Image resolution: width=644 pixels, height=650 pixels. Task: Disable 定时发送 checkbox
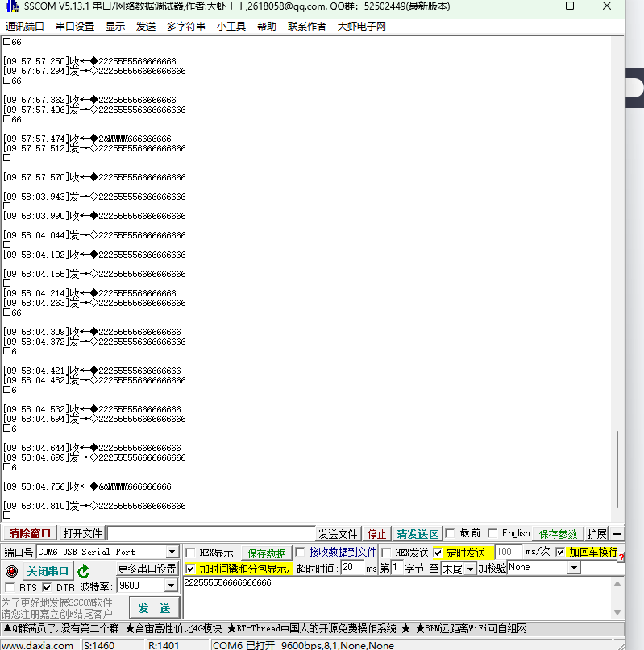[438, 553]
